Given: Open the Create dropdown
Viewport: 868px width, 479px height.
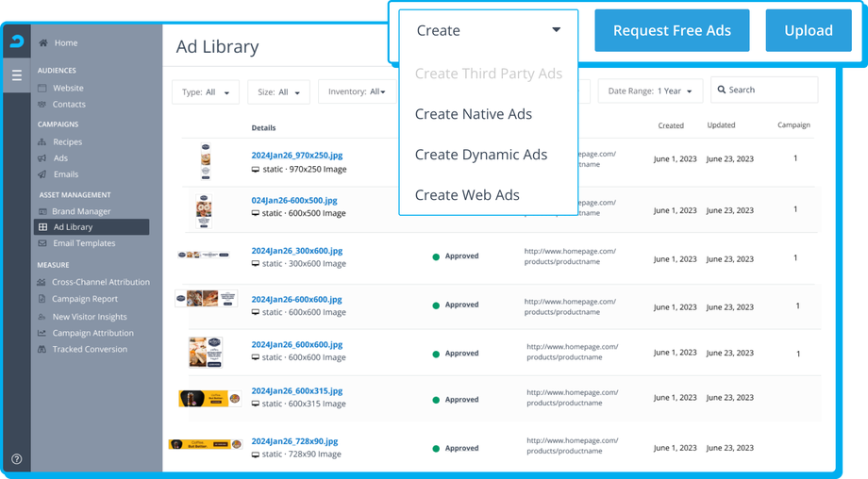Looking at the screenshot, I should [489, 30].
